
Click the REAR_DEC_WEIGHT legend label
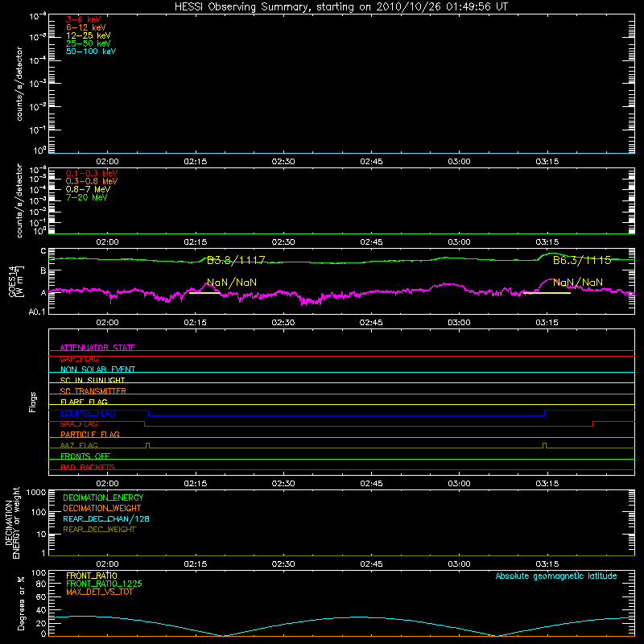99,530
